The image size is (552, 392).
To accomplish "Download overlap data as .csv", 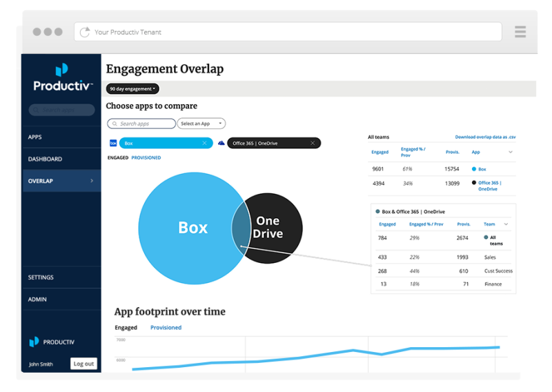I will (485, 137).
